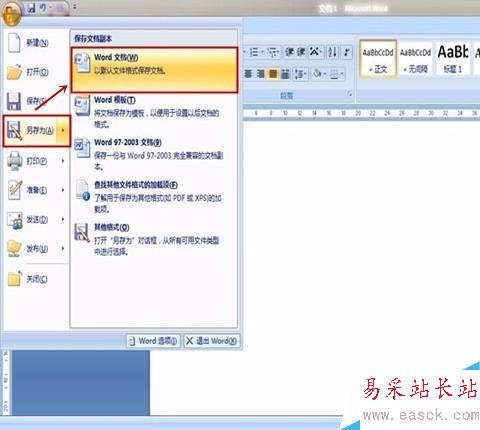The height and width of the screenshot is (430, 480).
Task: Click the Close folder icon
Action: click(x=14, y=279)
